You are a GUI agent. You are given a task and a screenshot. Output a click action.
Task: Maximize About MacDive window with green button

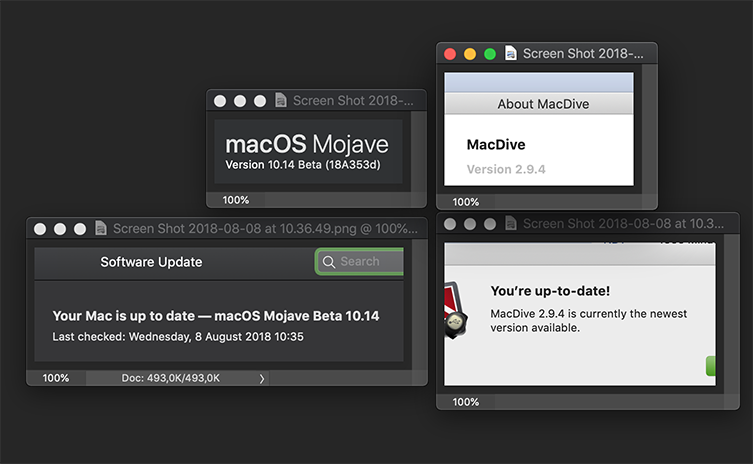point(490,54)
